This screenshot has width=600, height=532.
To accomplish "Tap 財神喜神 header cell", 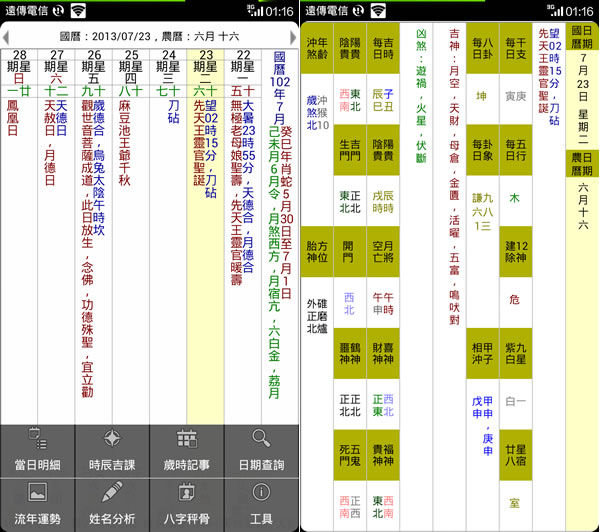I will [x=383, y=354].
